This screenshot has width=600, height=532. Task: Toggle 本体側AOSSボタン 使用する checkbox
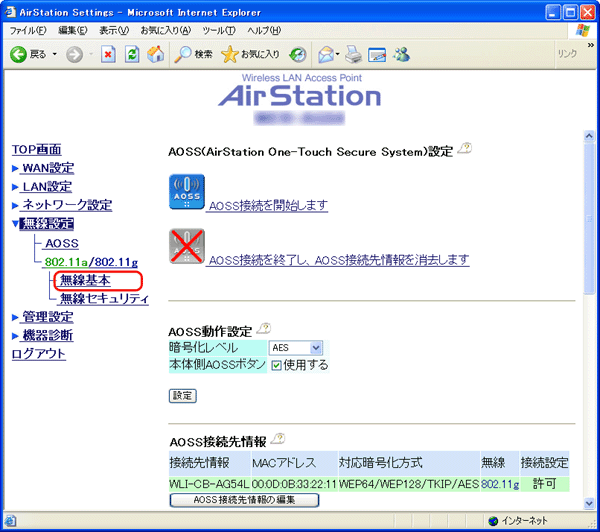[276, 366]
